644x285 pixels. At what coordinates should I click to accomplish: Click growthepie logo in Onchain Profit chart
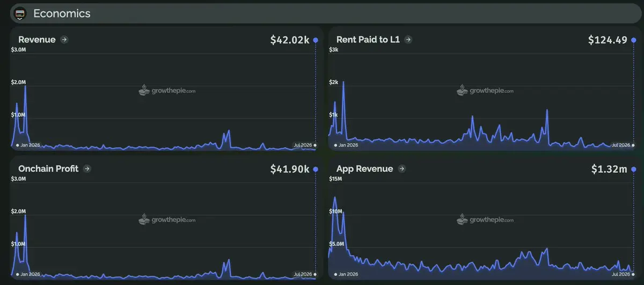[x=167, y=219]
